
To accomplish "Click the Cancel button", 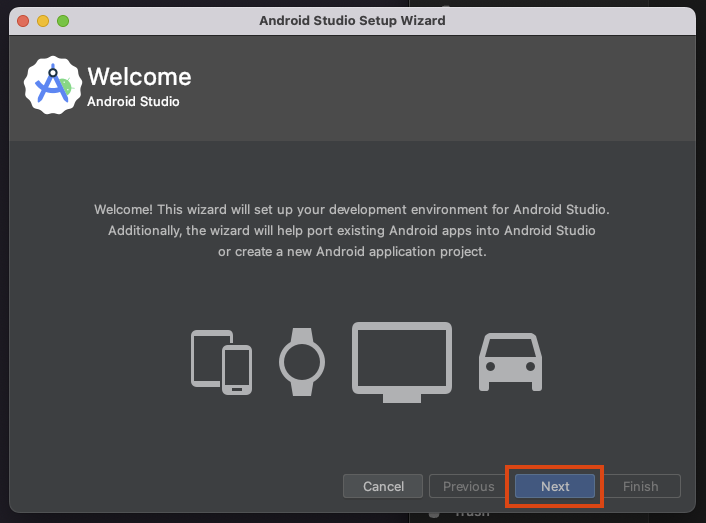I will click(x=383, y=486).
